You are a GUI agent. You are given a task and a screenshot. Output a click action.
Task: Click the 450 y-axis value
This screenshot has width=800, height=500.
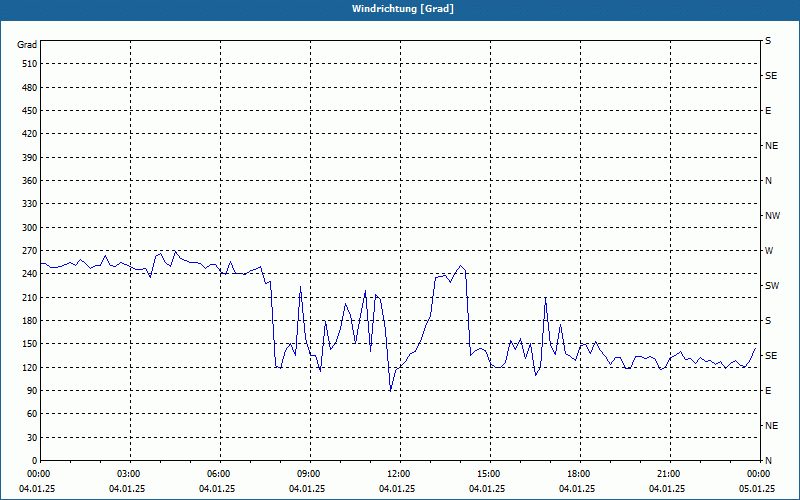coord(30,111)
